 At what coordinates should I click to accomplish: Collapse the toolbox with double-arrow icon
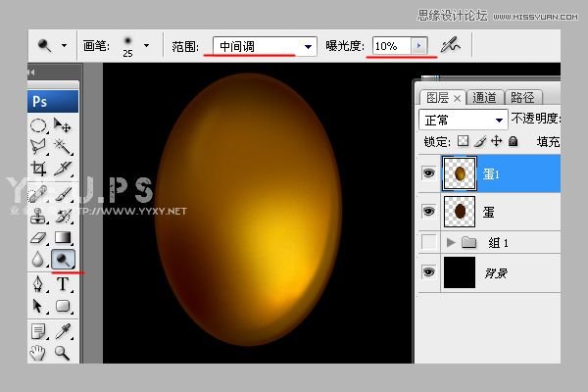click(31, 73)
